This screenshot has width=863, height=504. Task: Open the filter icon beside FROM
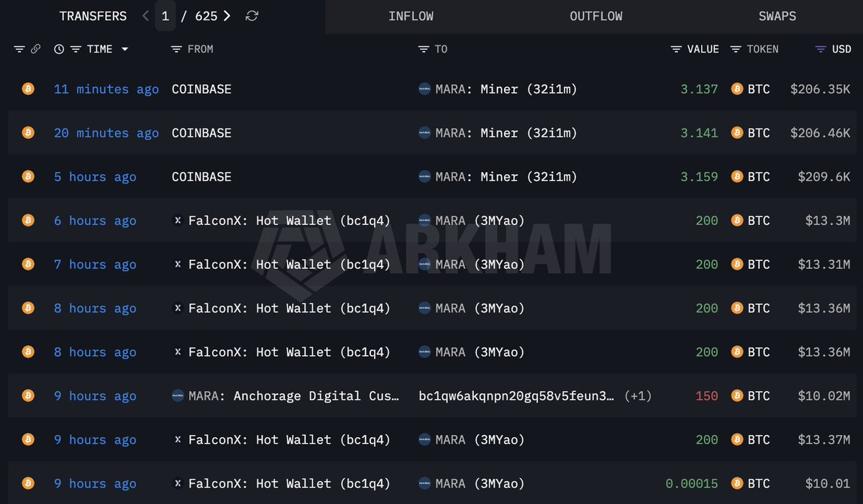tap(176, 49)
